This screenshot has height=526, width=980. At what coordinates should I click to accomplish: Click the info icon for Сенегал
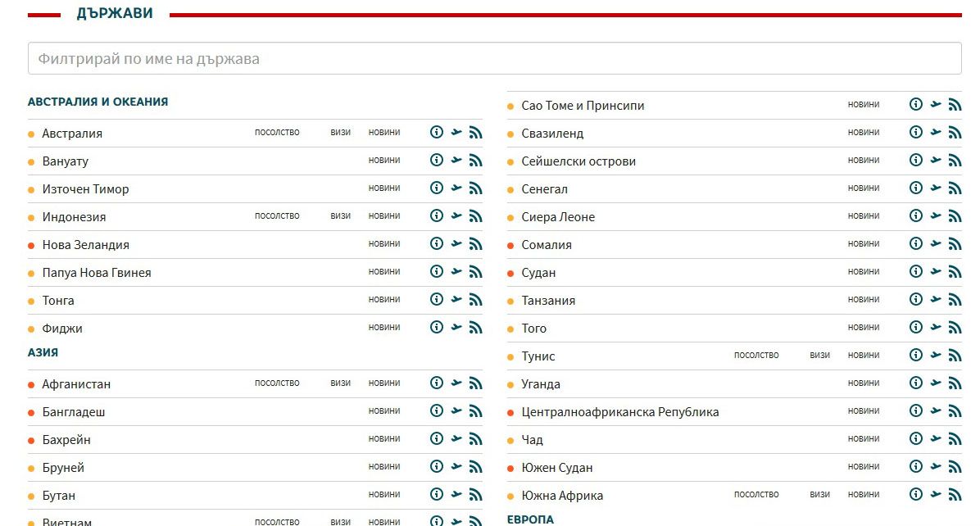point(916,188)
